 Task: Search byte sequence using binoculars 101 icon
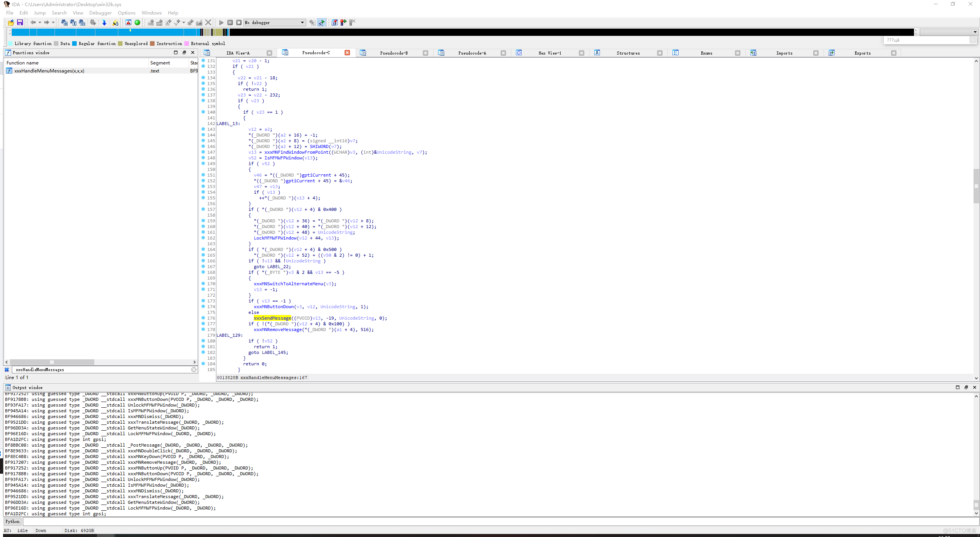82,23
